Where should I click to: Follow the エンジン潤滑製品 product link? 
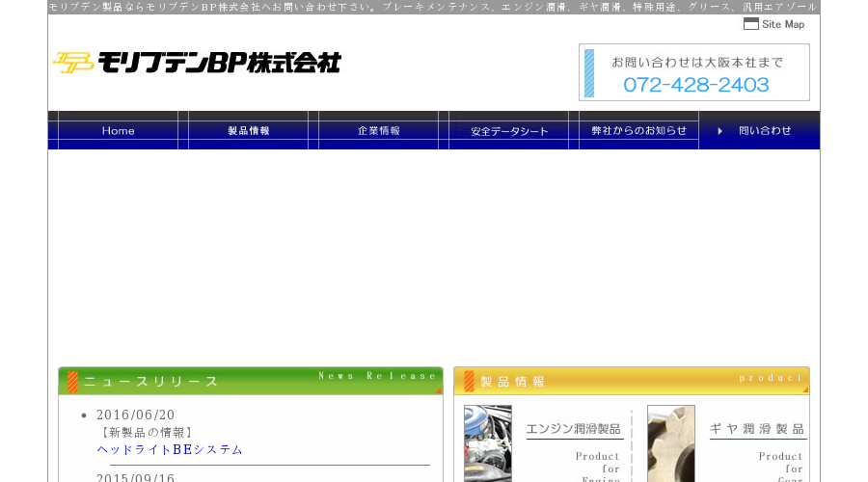(x=574, y=429)
